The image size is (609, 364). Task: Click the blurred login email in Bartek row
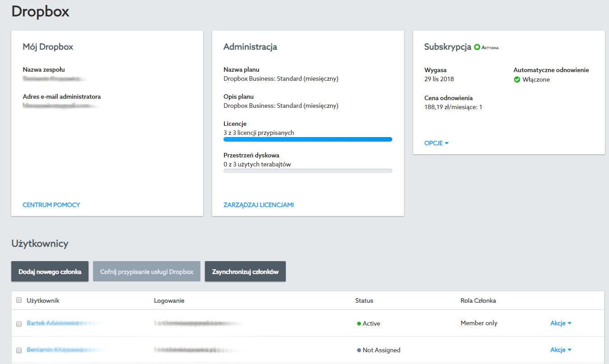click(194, 323)
